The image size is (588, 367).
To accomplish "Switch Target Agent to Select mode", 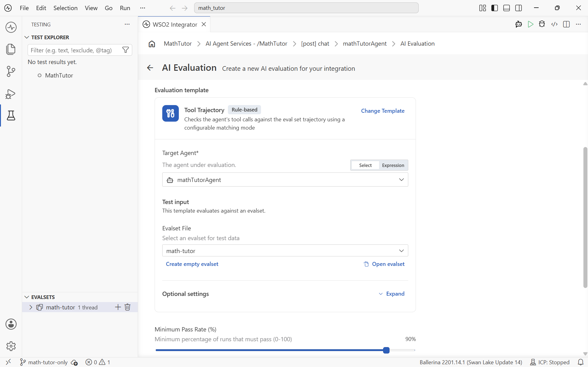I will coord(365,165).
